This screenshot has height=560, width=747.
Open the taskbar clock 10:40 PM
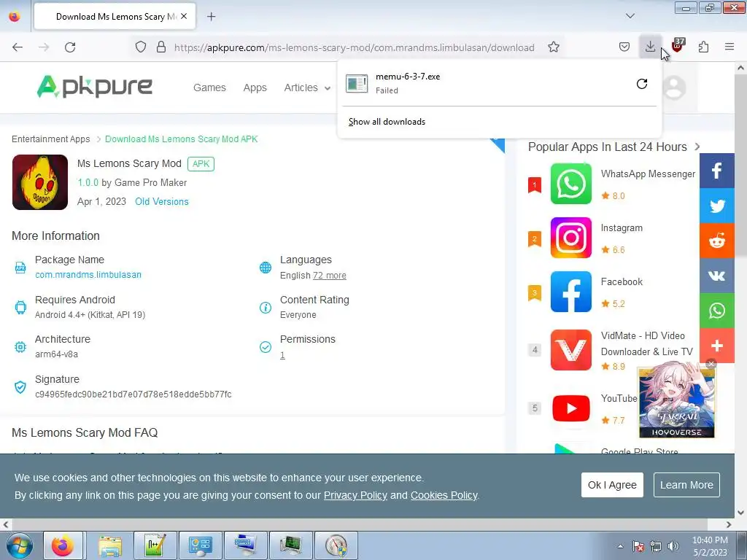point(710,546)
